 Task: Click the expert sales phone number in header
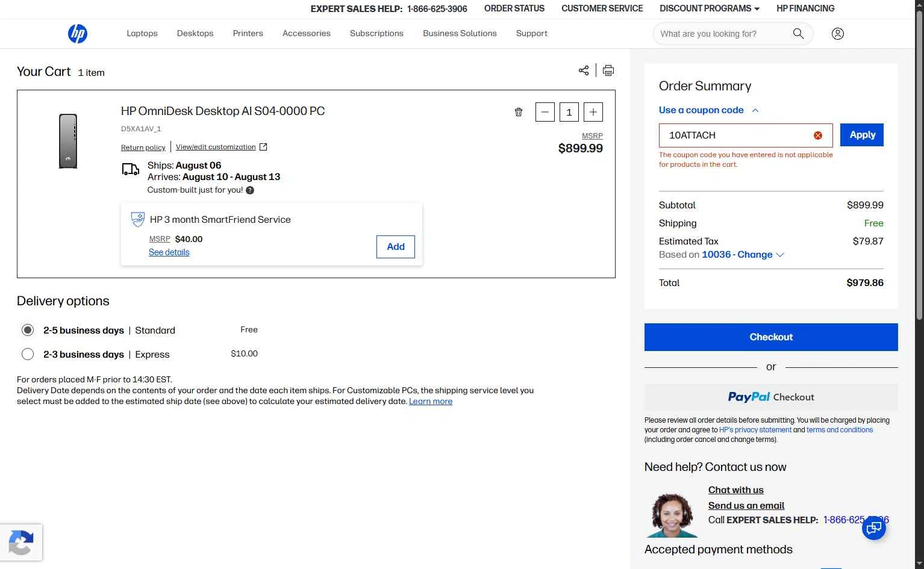(x=437, y=9)
